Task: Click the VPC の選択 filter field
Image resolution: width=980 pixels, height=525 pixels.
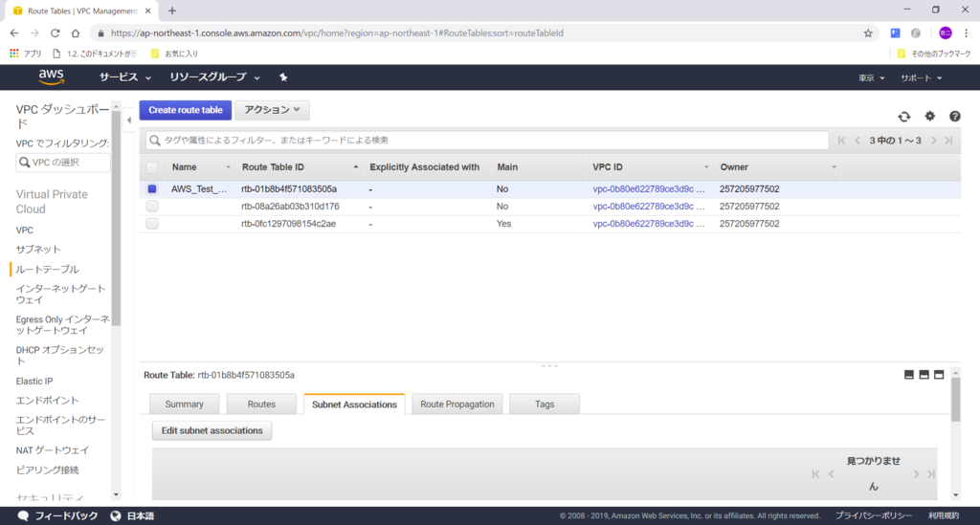Action: coord(63,163)
